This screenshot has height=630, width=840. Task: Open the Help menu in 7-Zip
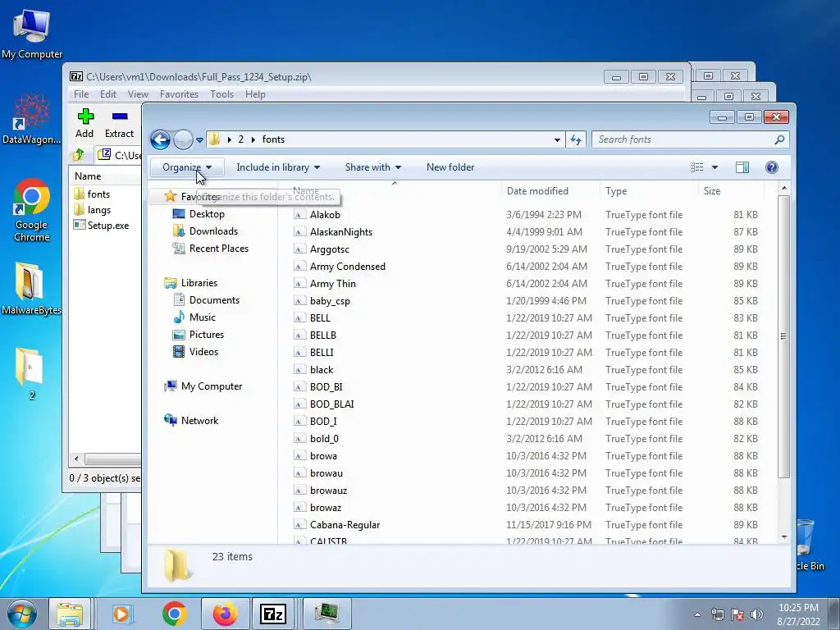point(255,94)
